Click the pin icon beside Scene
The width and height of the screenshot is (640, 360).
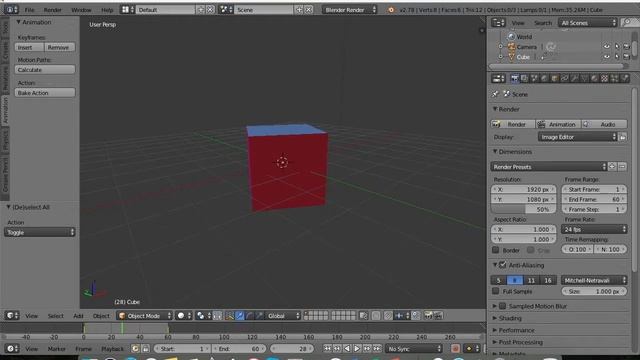click(x=496, y=94)
